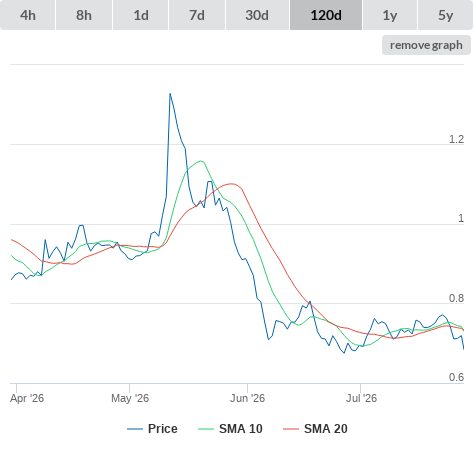
Task: Click the blue Price legend line marker
Action: tap(135, 429)
